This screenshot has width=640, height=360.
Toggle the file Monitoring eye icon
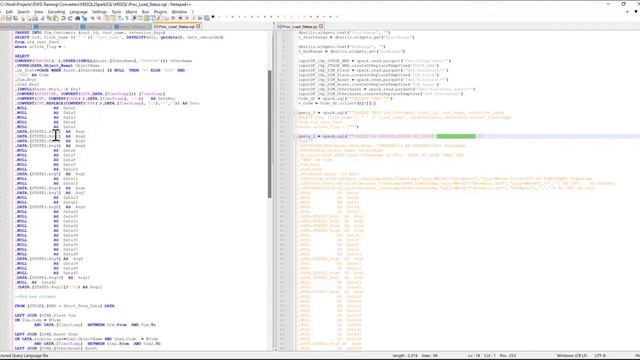(x=173, y=18)
